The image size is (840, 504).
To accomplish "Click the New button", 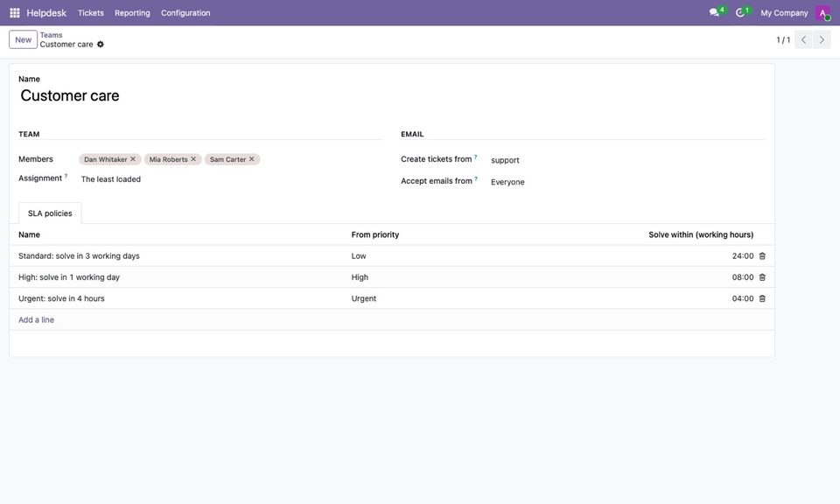I will point(23,39).
